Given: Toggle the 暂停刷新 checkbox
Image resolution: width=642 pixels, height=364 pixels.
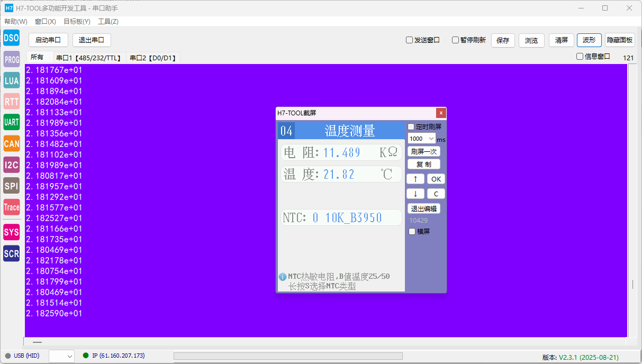Looking at the screenshot, I should coord(455,40).
